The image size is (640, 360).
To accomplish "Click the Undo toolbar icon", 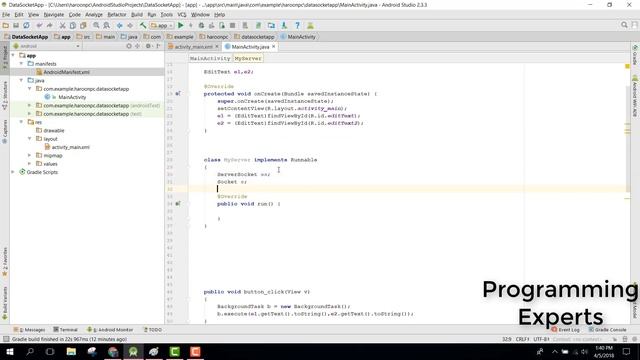I will pyautogui.click(x=40, y=25).
